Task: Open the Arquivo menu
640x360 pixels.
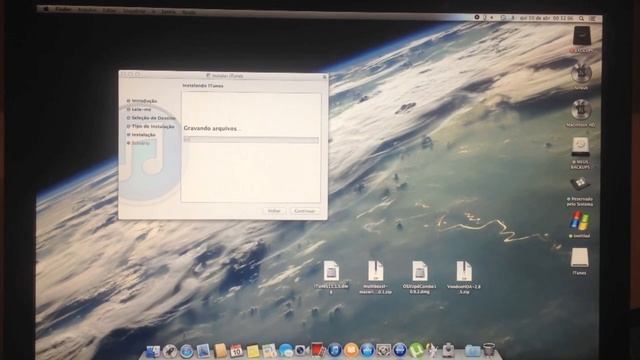Action: click(87, 10)
